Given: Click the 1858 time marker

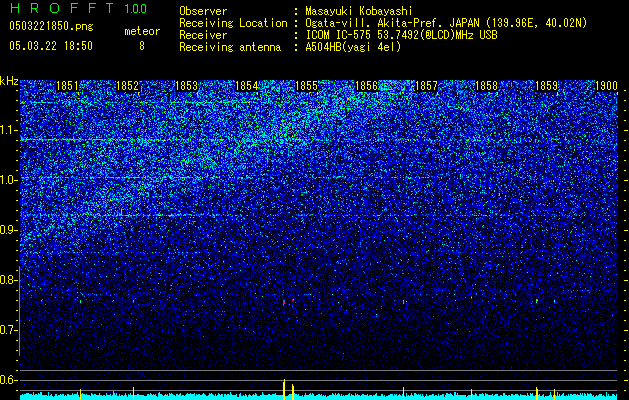Looking at the screenshot, I should [486, 86].
